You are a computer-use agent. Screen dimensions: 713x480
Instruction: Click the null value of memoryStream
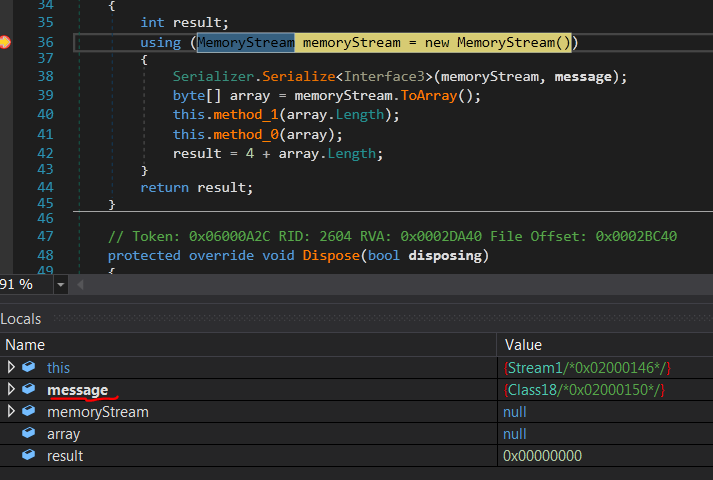point(515,412)
